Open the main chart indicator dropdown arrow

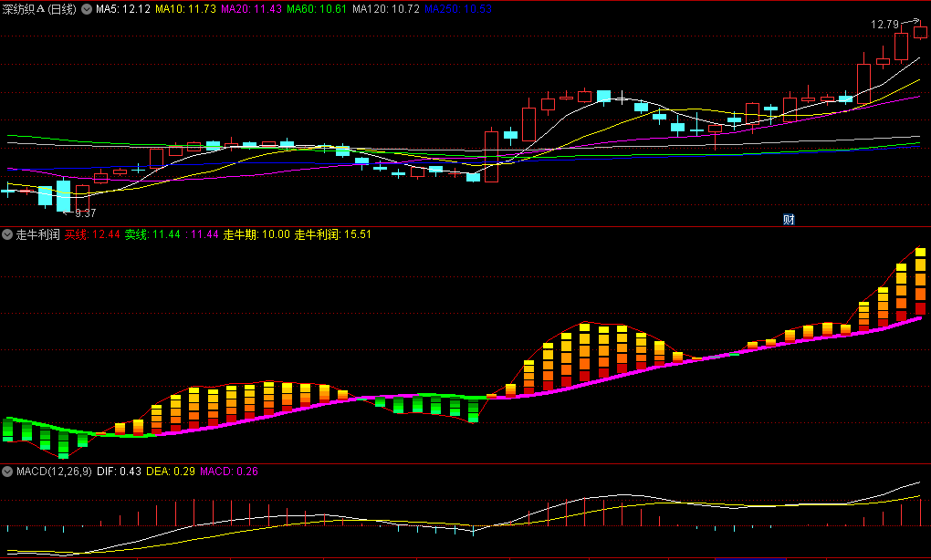87,9
